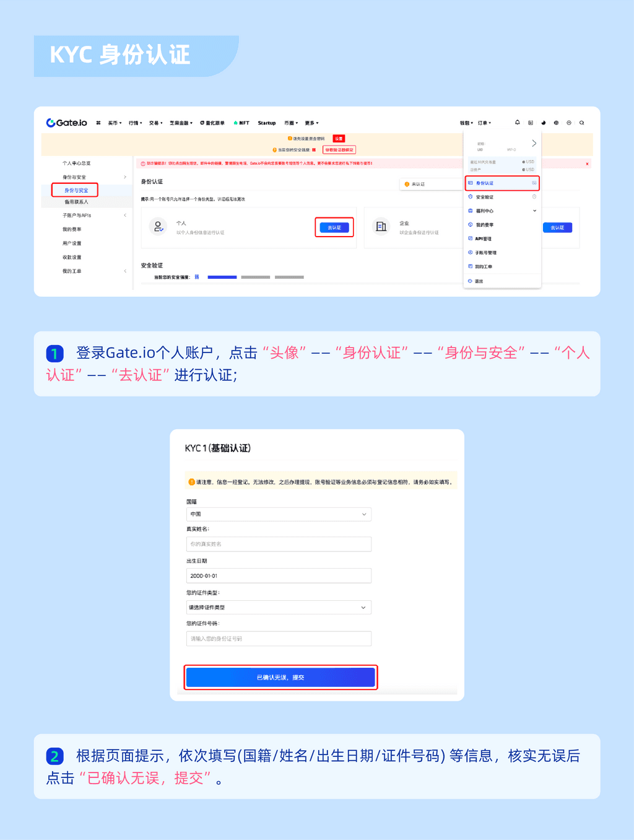This screenshot has height=840, width=634.
Task: Toggle dark mode moon icon
Action: [543, 123]
